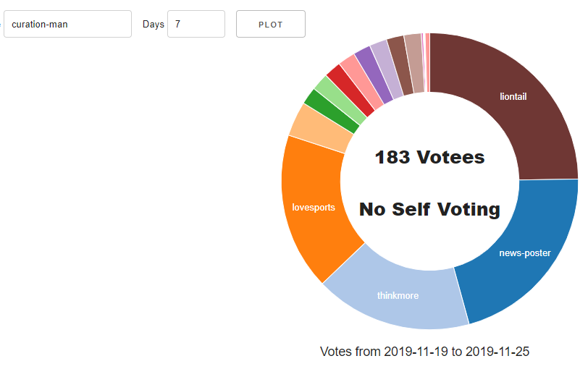Click the light green pie slice
Viewport: 588px width, 369px height.
tap(340, 101)
